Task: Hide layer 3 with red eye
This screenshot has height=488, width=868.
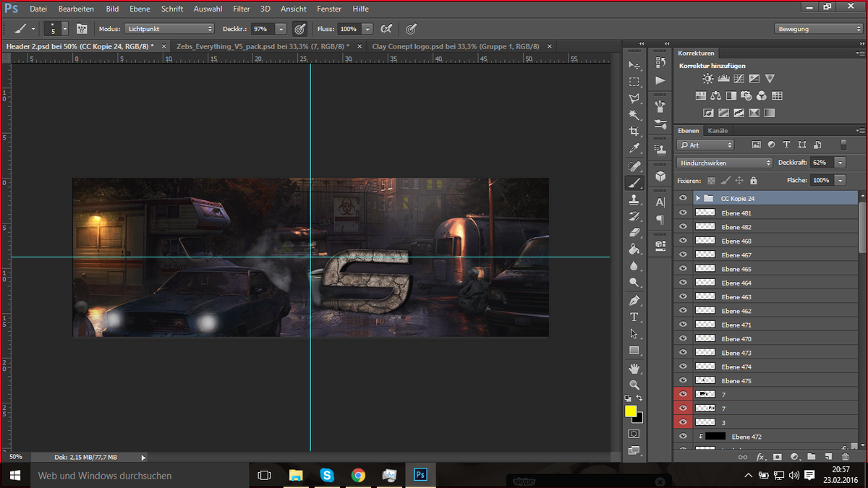Action: (683, 422)
